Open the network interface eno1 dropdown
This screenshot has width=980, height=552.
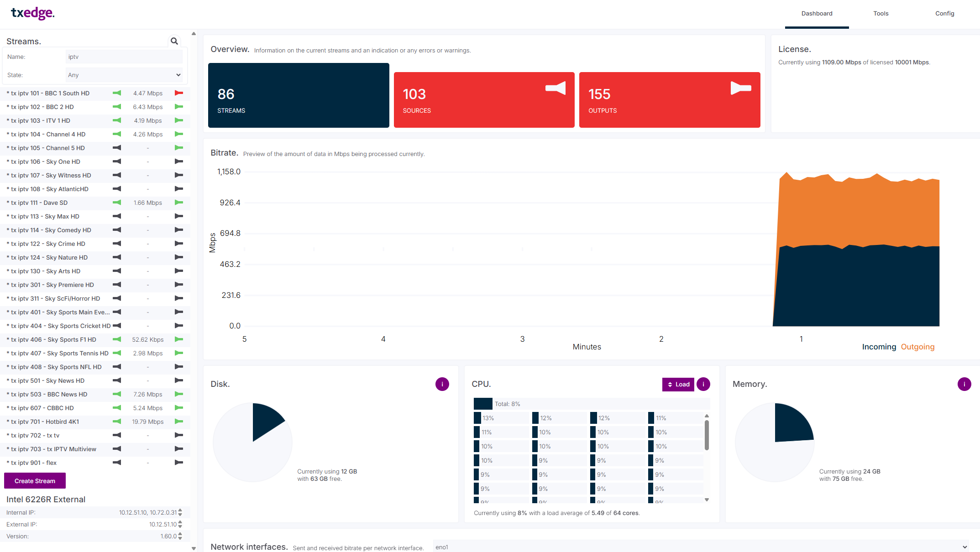701,547
